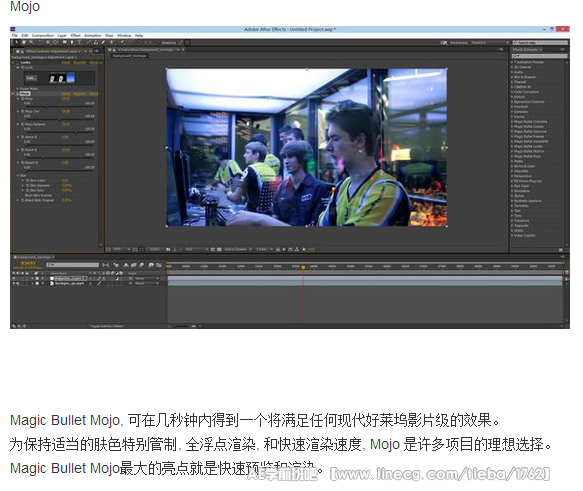Collapse the Mojo effect properties
The image size is (583, 491).
[13, 94]
